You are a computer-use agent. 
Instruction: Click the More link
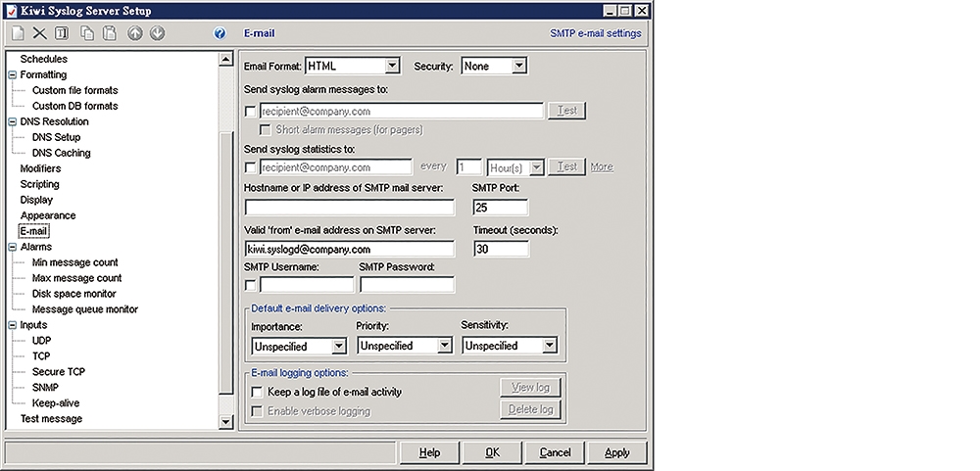tap(602, 167)
